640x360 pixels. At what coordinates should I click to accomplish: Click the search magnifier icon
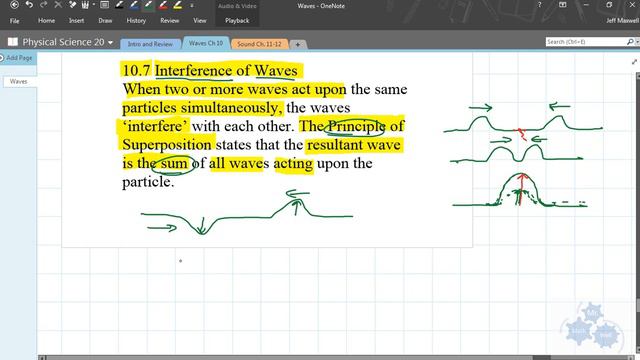pyautogui.click(x=630, y=42)
